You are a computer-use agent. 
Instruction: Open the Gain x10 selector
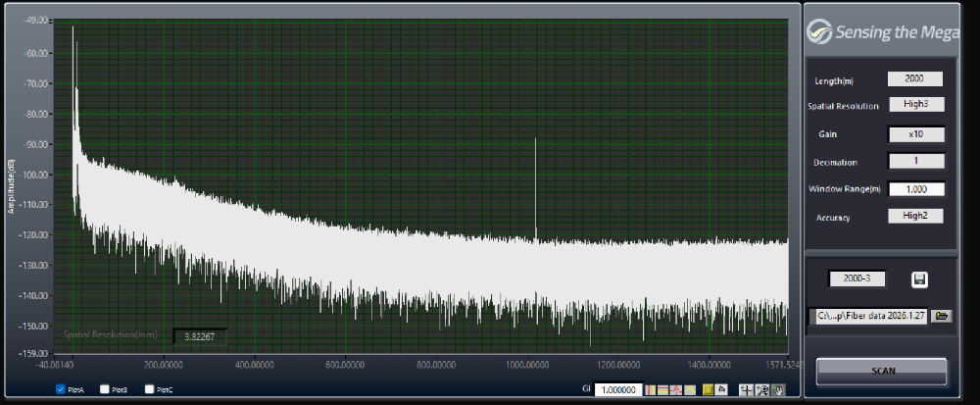pos(915,134)
